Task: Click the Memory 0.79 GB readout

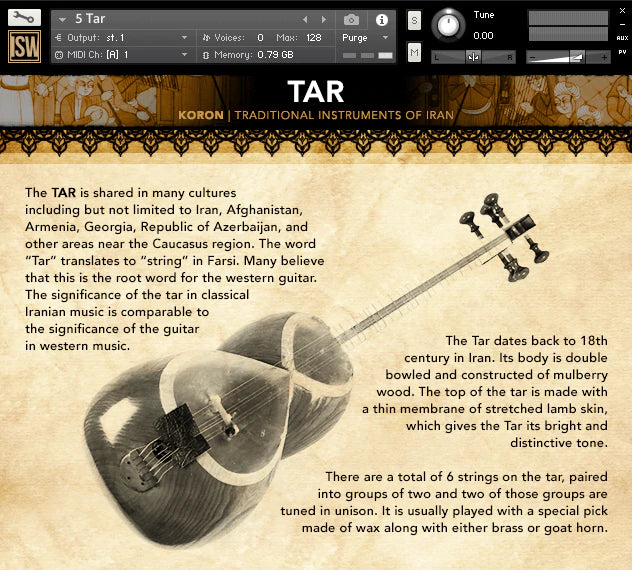Action: tap(275, 55)
